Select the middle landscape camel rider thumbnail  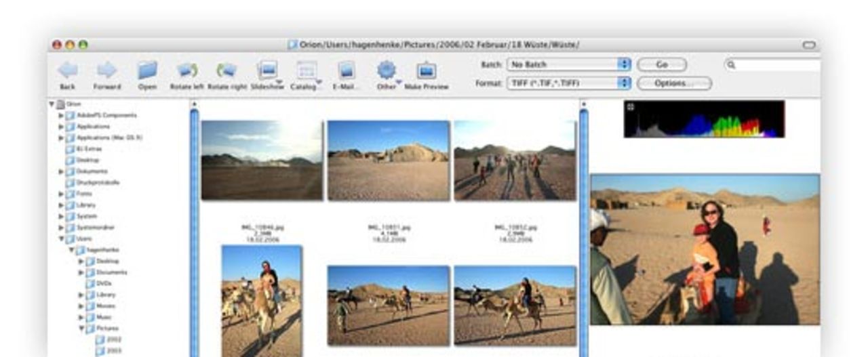pos(388,306)
